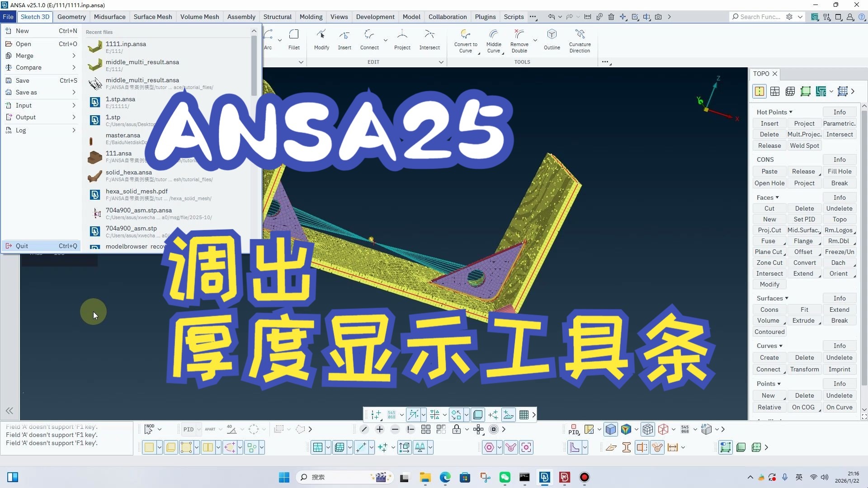Open the PID selection dropdown
Image resolution: width=868 pixels, height=488 pixels.
coord(198,429)
